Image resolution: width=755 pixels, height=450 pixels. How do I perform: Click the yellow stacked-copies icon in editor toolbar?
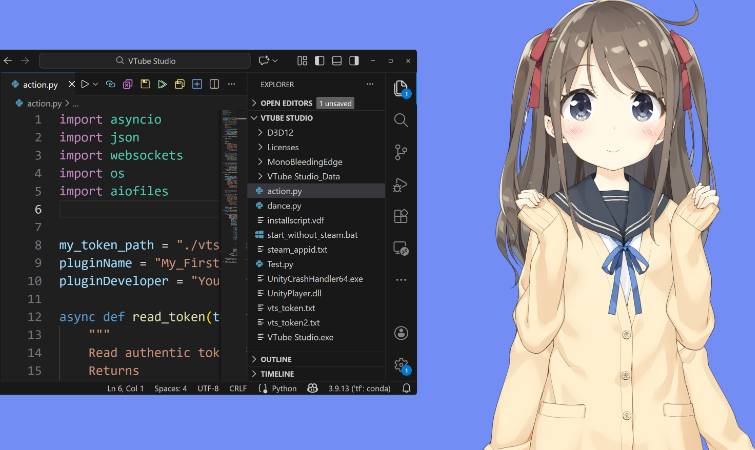point(180,84)
